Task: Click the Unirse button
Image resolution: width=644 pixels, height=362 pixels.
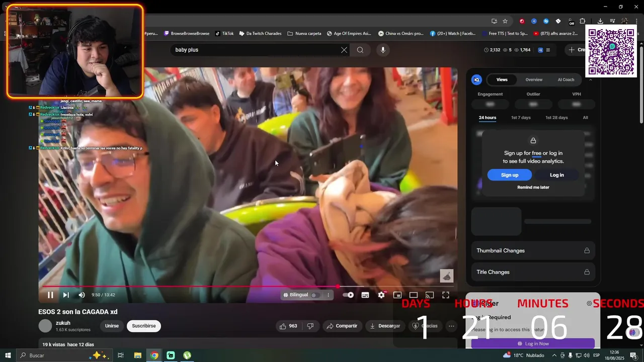Action: point(112,326)
